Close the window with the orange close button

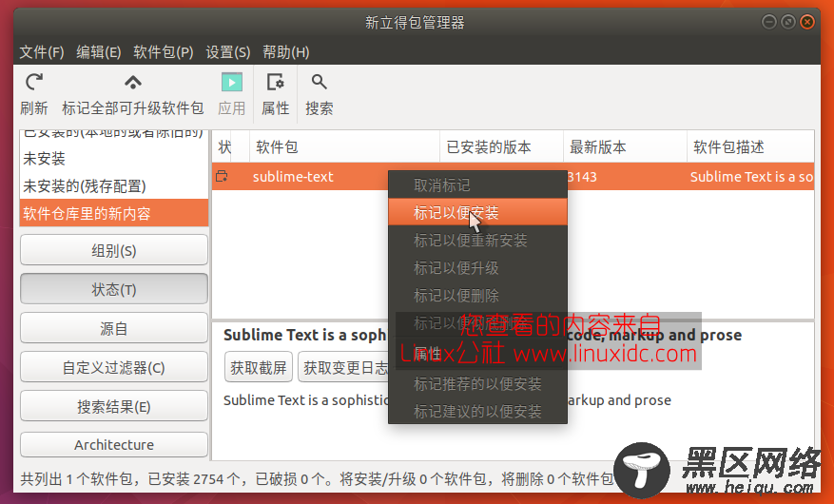click(x=807, y=22)
